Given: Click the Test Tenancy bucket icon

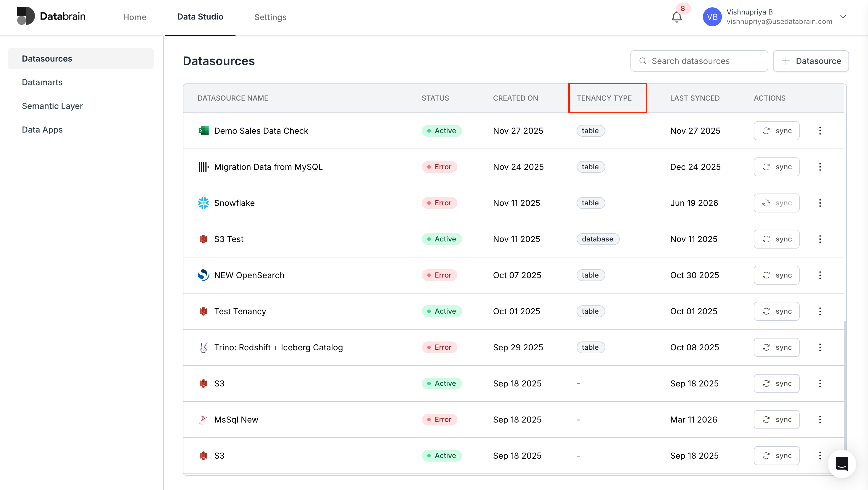Looking at the screenshot, I should [x=203, y=311].
